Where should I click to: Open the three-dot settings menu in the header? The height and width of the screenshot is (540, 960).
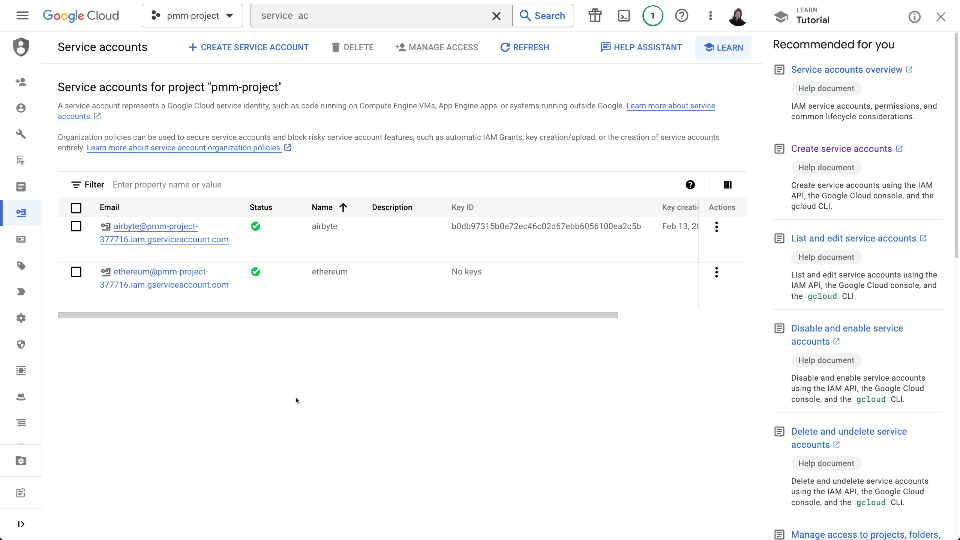tap(711, 16)
